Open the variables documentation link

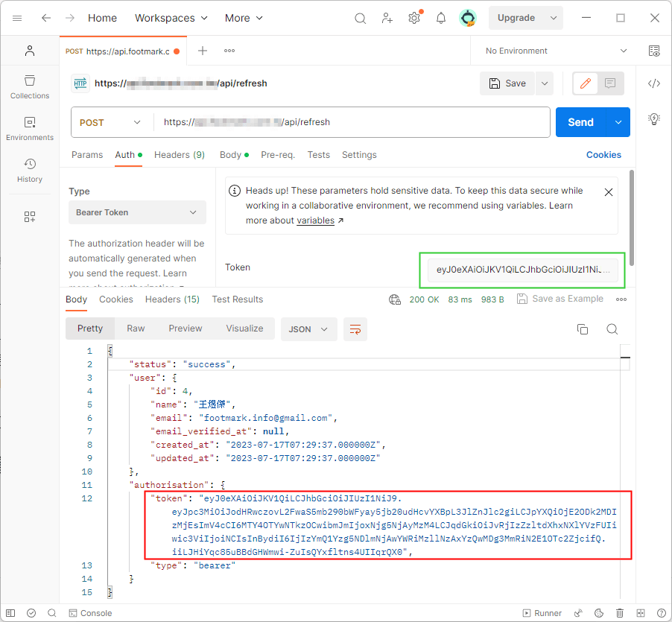click(x=315, y=220)
